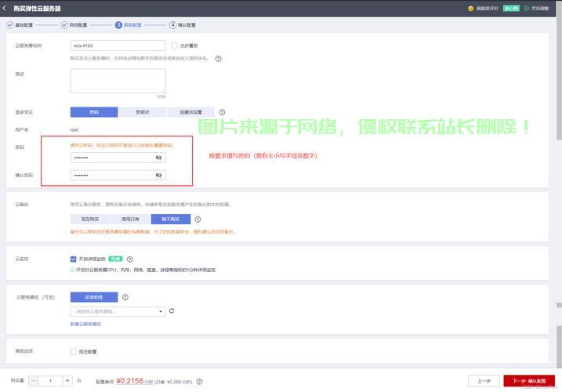Image resolution: width=562 pixels, height=392 pixels.
Task: Open help icon beside cloud backup options
Action: point(198,220)
